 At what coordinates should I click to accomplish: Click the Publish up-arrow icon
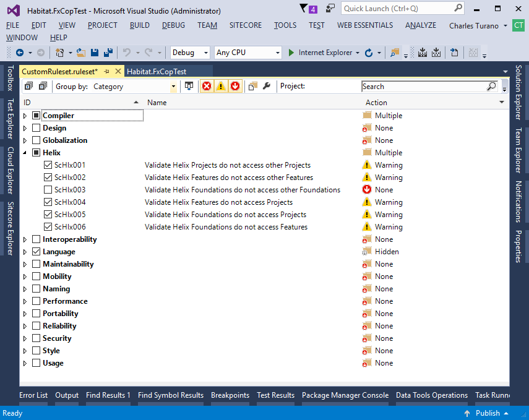[x=467, y=413]
